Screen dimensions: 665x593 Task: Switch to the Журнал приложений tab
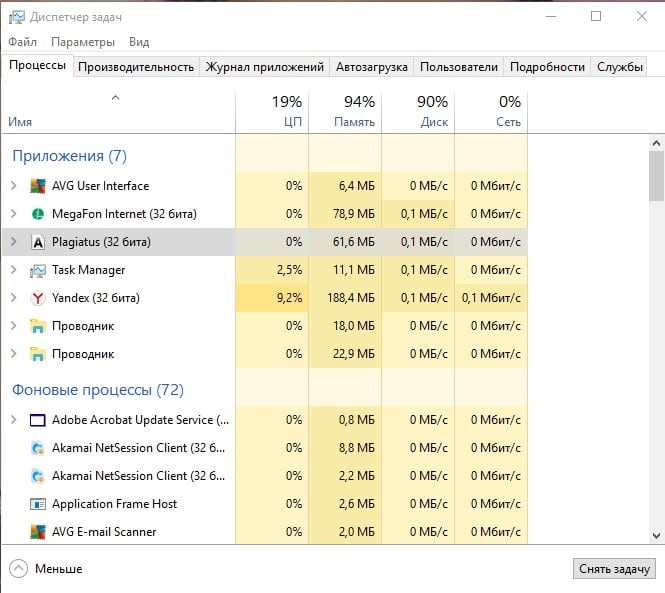point(265,67)
